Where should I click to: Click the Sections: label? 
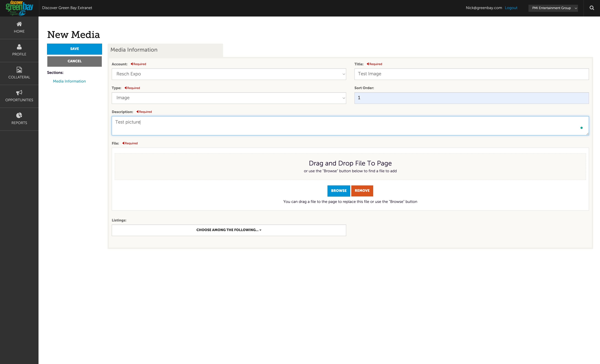[55, 72]
